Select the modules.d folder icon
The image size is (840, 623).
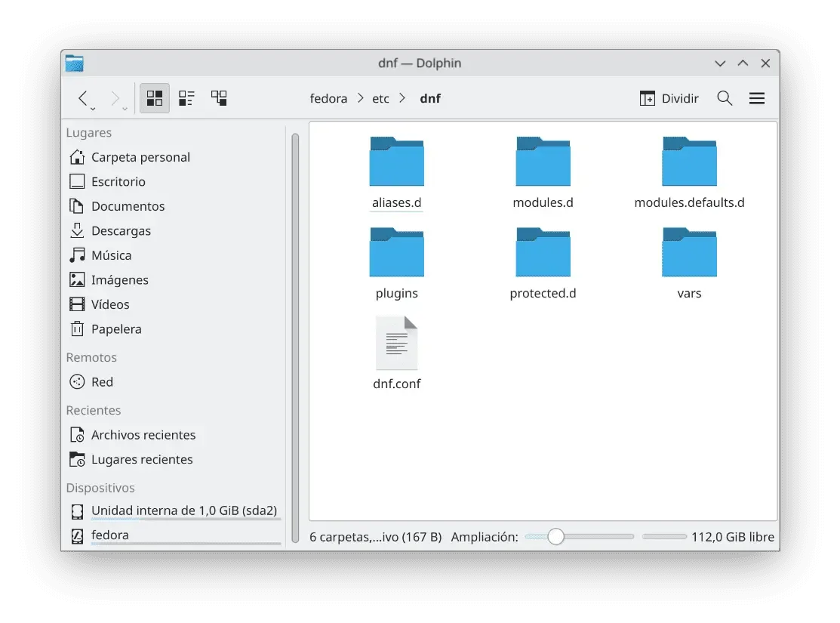[543, 162]
